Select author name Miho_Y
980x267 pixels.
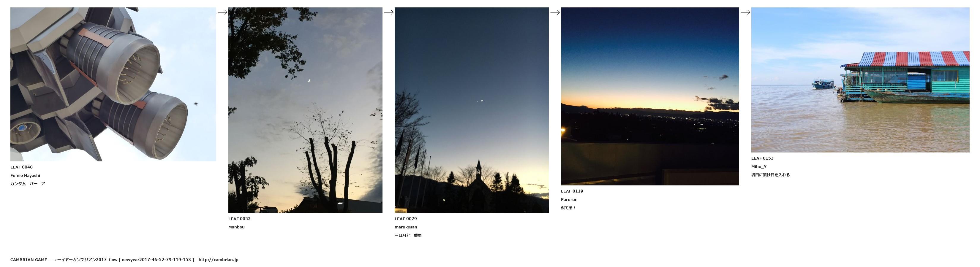pyautogui.click(x=759, y=167)
